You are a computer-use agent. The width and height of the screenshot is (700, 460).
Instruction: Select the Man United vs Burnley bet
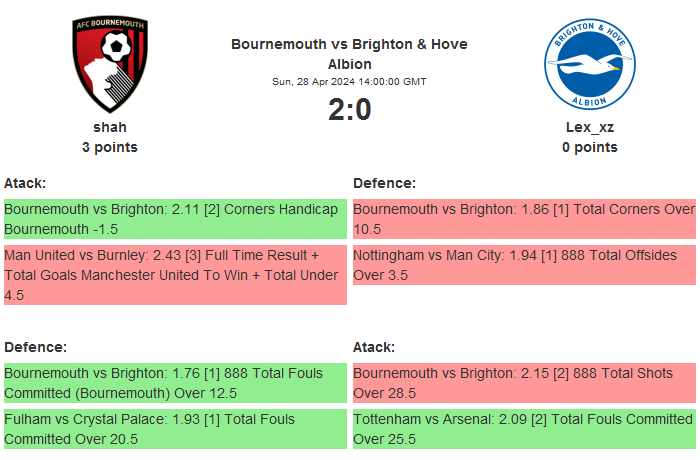click(x=175, y=275)
